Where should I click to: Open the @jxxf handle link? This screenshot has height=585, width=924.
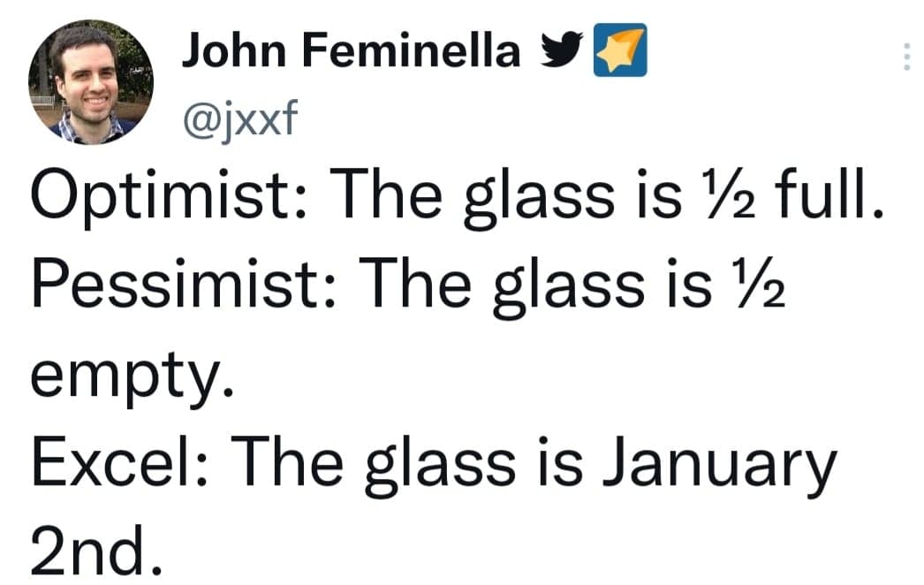click(237, 115)
